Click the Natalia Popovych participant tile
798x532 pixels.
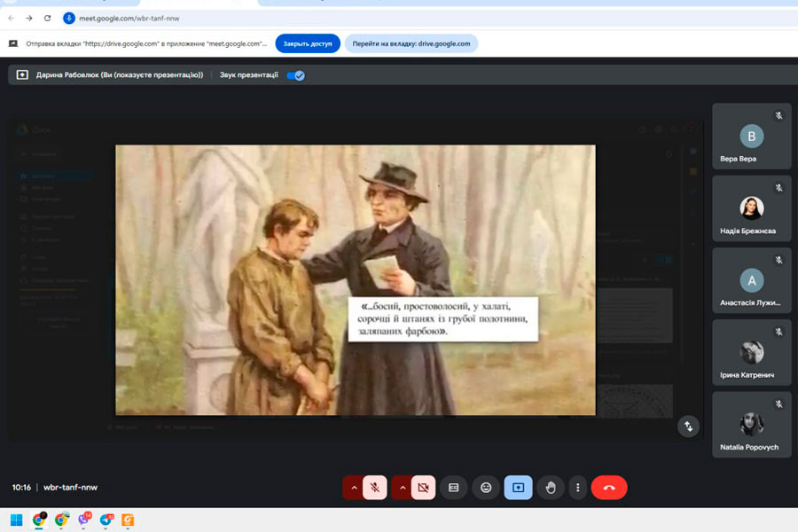tap(752, 425)
